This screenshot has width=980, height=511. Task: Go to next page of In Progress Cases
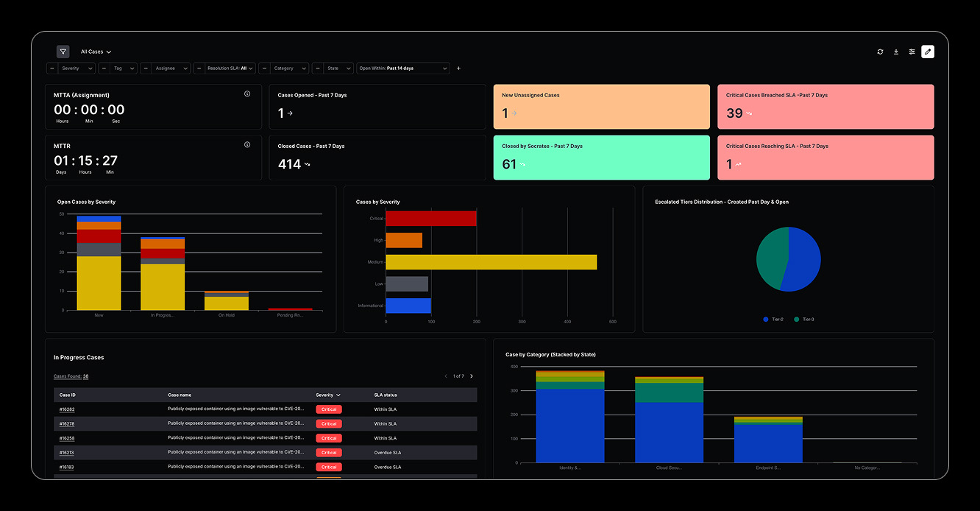[x=472, y=376]
